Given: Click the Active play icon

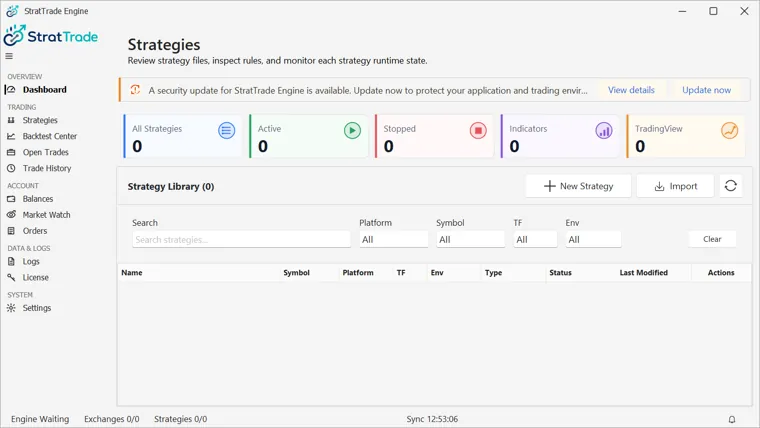Looking at the screenshot, I should pyautogui.click(x=352, y=130).
